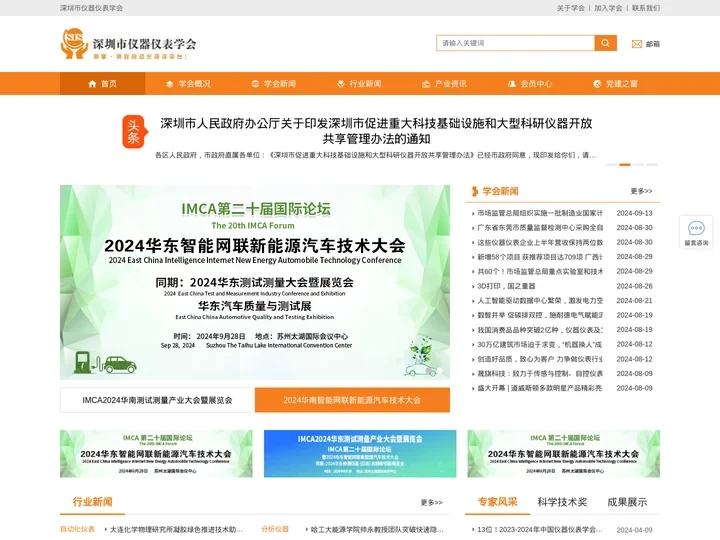Open news 创造好品质,致心为客户
The image size is (720, 540).
(x=540, y=359)
